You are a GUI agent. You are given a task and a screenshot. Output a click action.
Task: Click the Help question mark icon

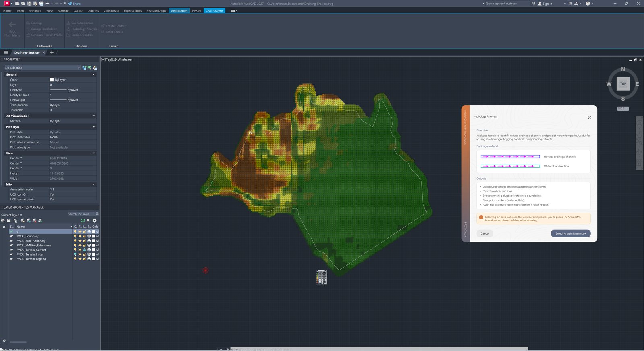[x=588, y=4]
